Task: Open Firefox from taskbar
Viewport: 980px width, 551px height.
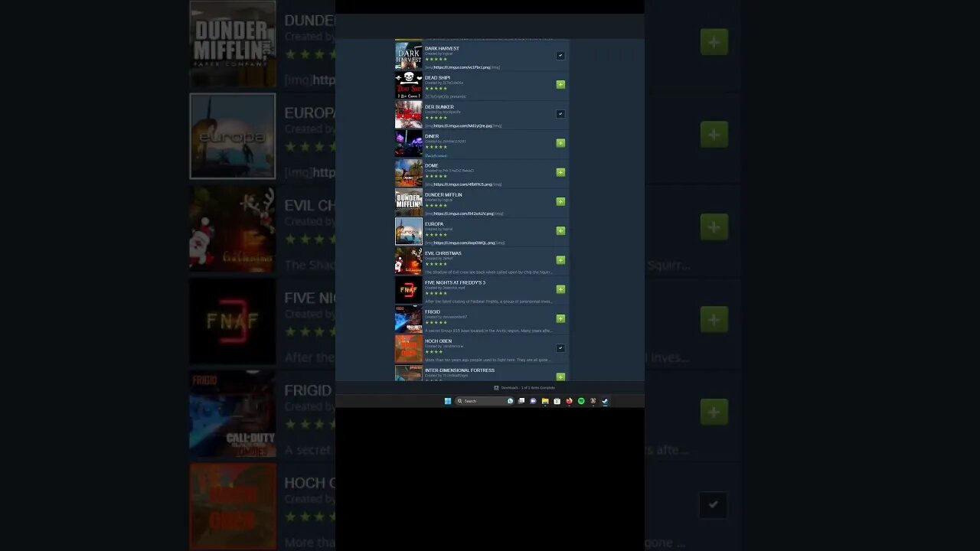Action: (x=569, y=401)
